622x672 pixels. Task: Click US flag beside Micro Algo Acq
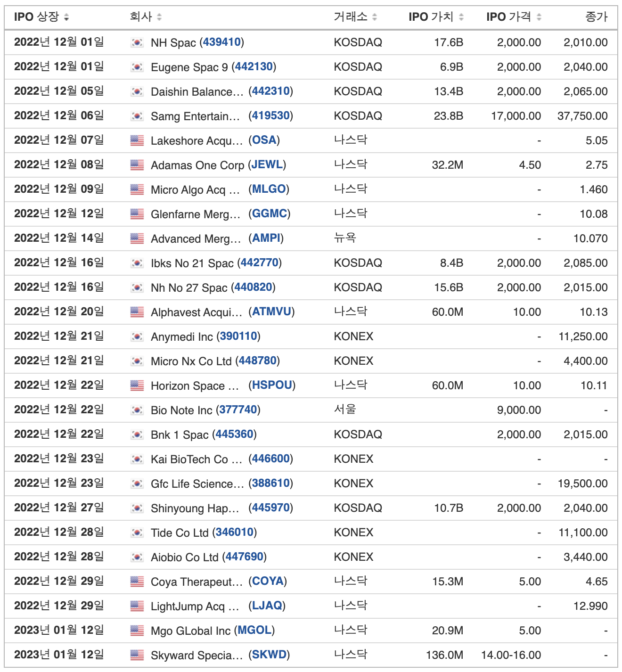[137, 189]
